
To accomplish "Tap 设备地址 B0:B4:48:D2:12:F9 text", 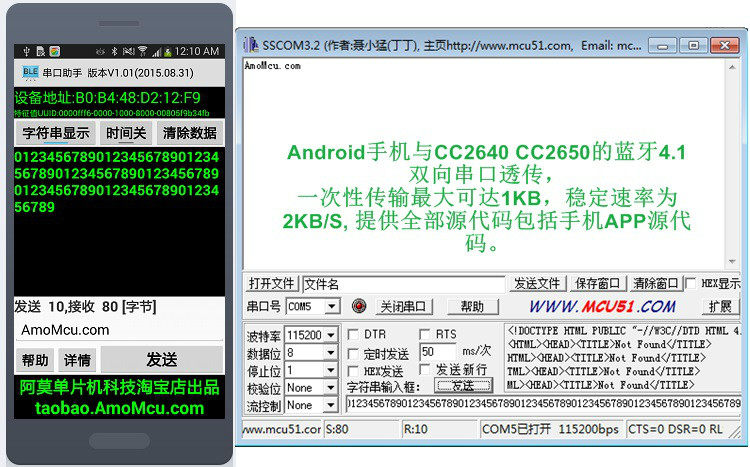I will point(108,98).
